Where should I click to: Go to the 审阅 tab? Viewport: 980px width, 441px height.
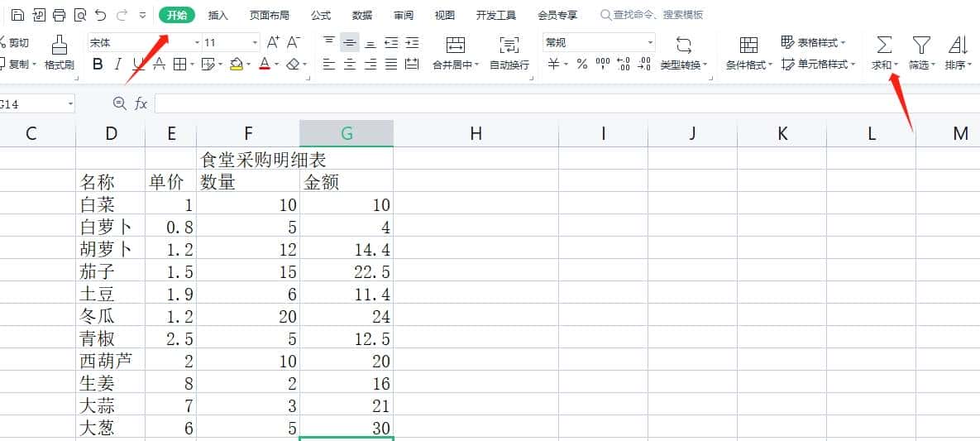(404, 15)
